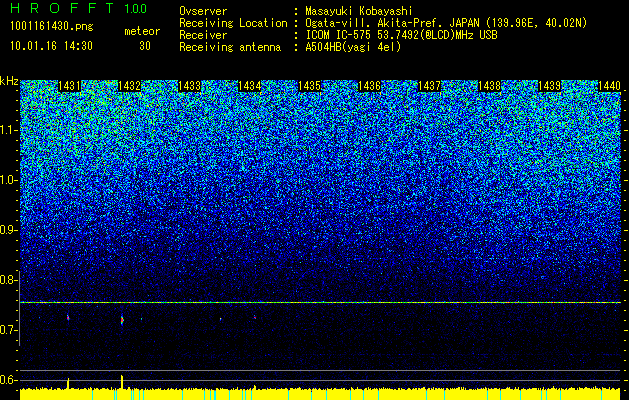Click the 1439 time marker
The image size is (629, 400).
point(549,86)
